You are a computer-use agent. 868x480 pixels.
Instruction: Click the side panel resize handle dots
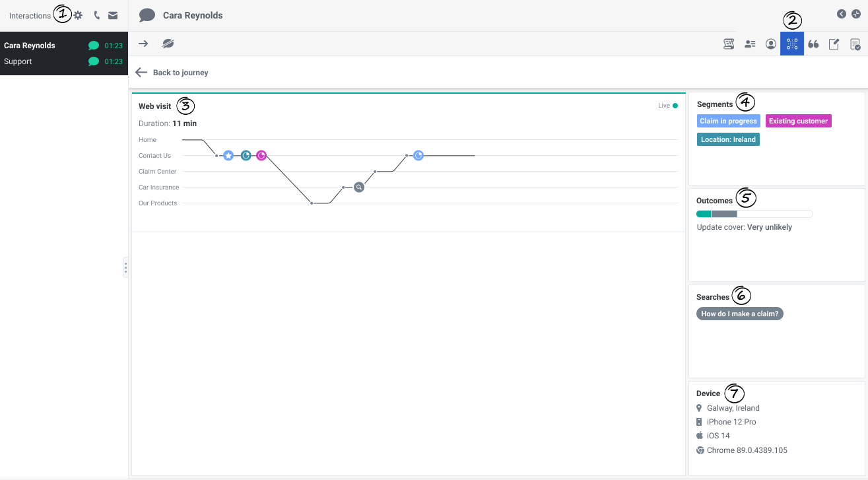125,267
